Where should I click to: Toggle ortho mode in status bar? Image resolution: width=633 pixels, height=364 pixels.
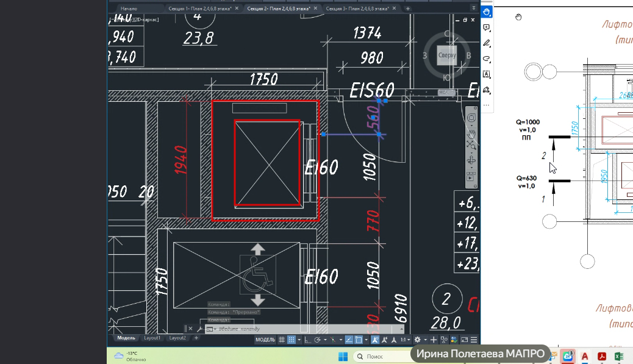tap(307, 340)
